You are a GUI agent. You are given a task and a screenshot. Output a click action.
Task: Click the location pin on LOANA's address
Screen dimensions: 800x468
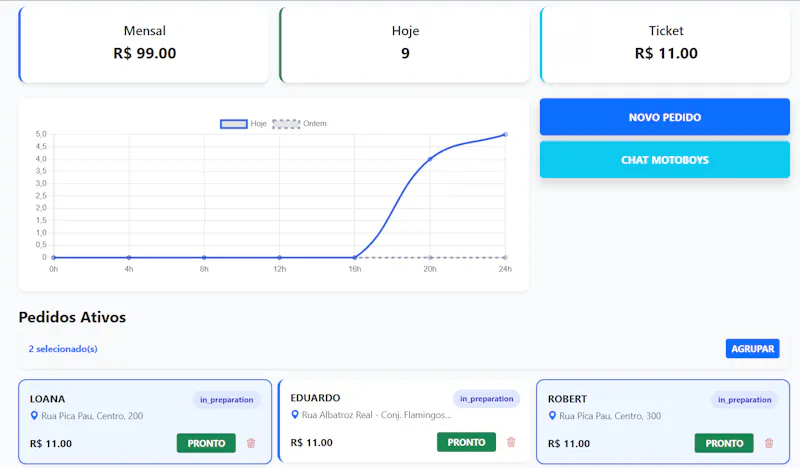[34, 415]
